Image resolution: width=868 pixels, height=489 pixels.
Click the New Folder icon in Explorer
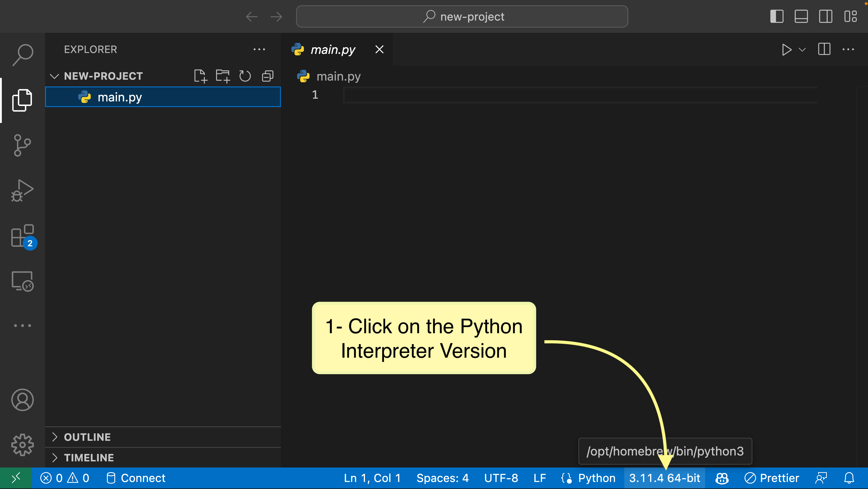click(x=223, y=76)
